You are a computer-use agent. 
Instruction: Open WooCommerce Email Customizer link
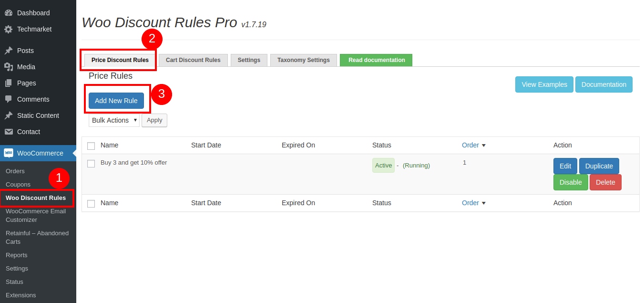(36, 215)
